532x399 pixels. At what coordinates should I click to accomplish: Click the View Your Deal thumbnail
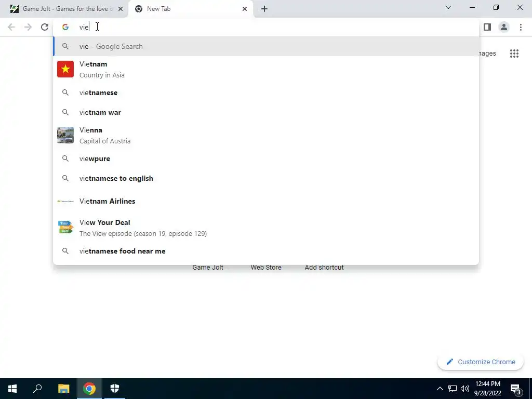pos(65,227)
